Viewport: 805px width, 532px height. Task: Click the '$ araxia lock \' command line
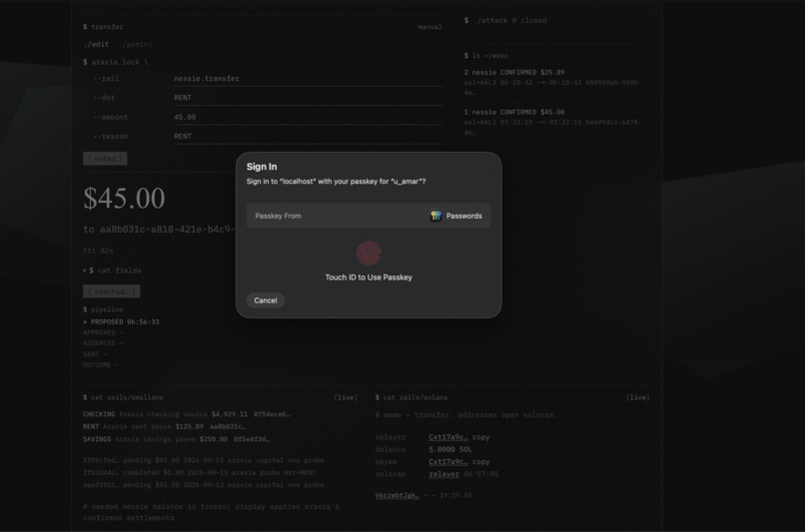pyautogui.click(x=116, y=62)
